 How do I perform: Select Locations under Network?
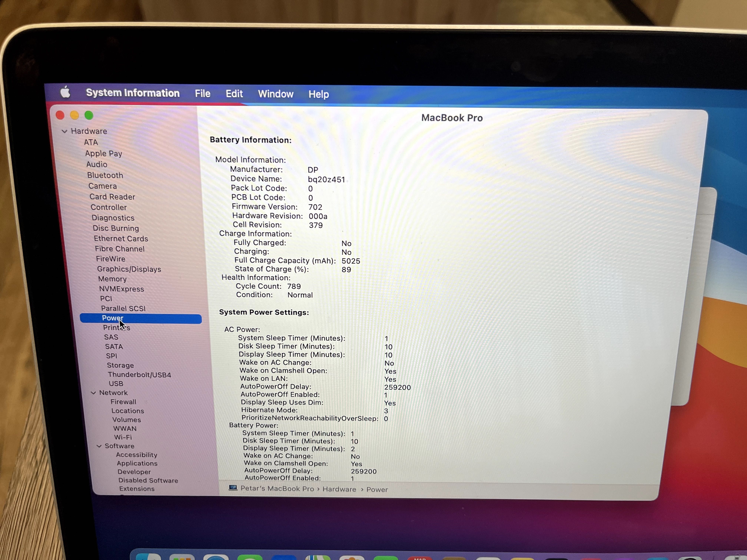coord(128,411)
